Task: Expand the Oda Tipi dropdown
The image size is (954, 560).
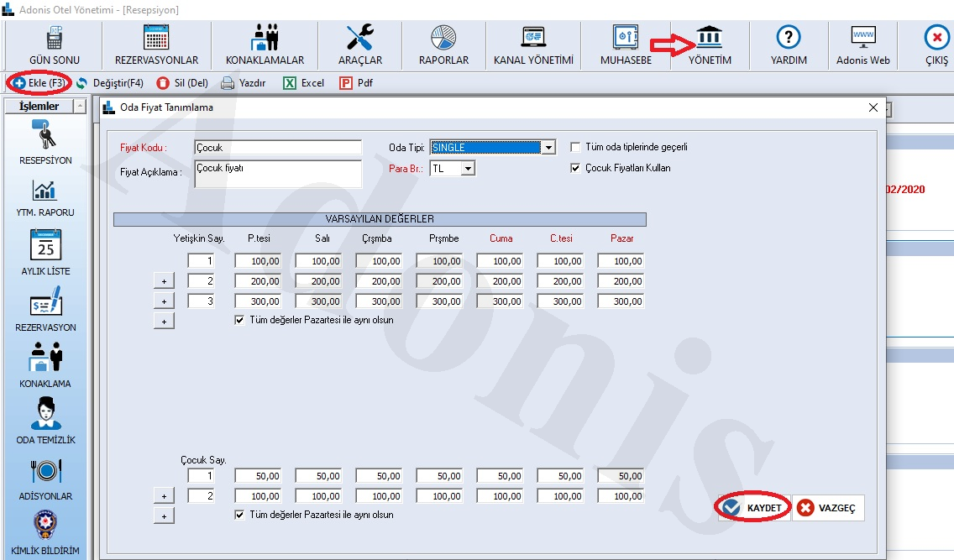Action: click(x=548, y=148)
